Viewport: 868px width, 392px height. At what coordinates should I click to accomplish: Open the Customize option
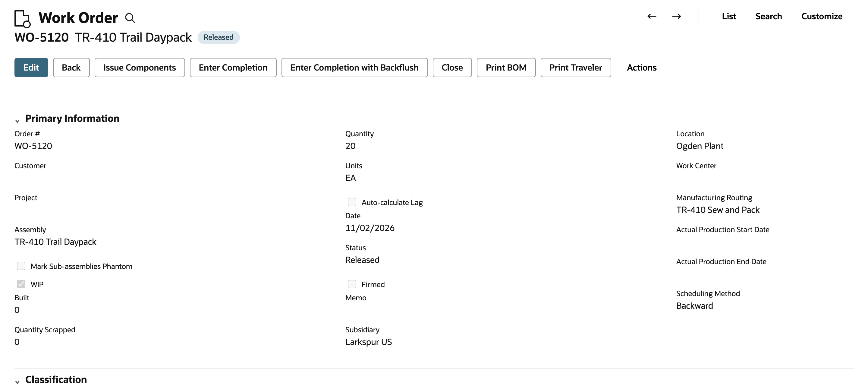pos(822,16)
